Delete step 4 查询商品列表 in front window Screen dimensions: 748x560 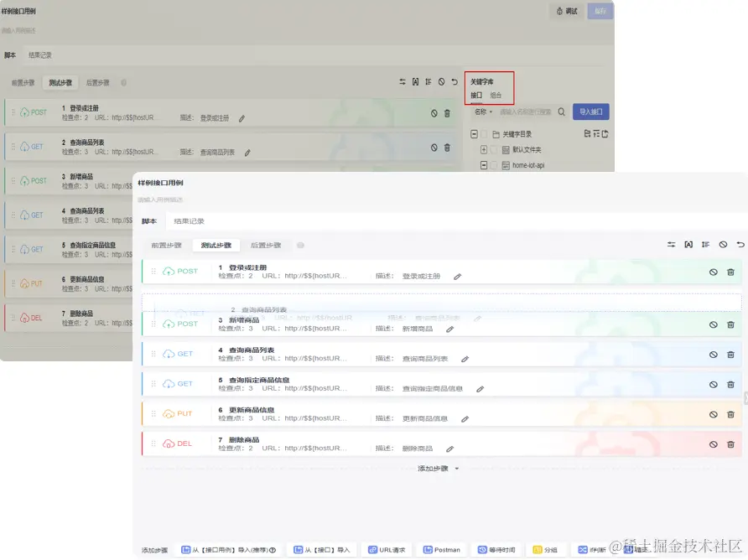click(x=730, y=355)
